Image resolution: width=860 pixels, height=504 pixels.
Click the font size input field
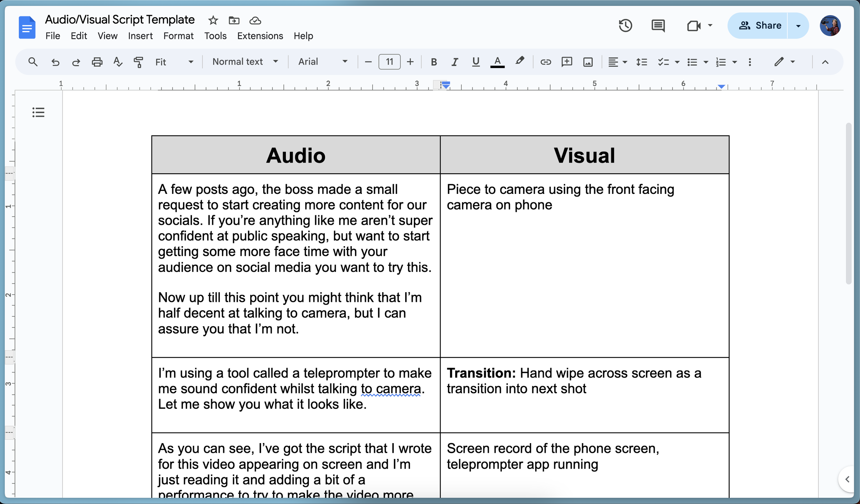[389, 62]
